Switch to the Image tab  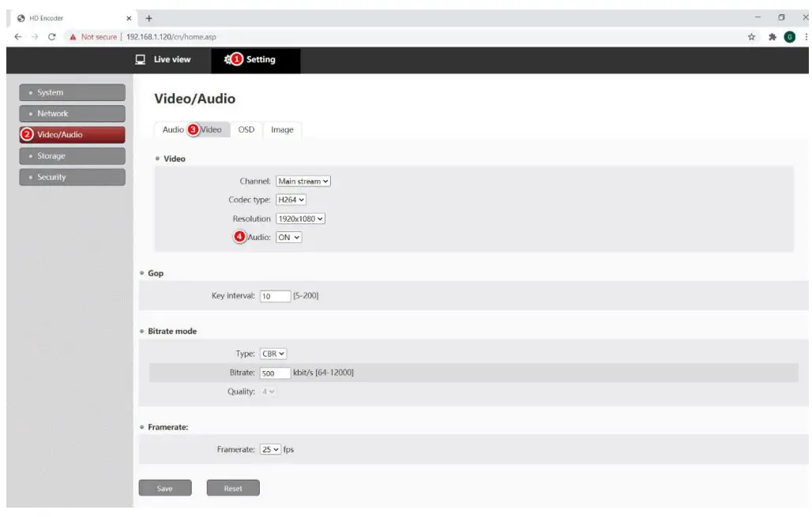(282, 129)
